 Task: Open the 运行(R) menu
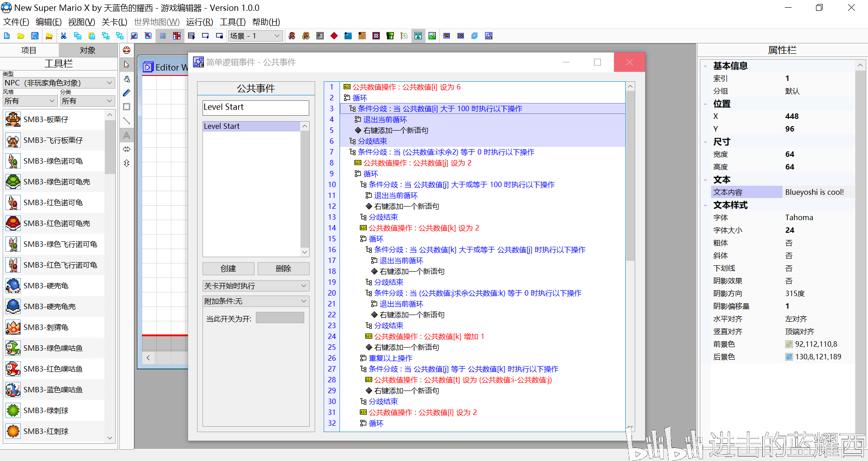[199, 22]
